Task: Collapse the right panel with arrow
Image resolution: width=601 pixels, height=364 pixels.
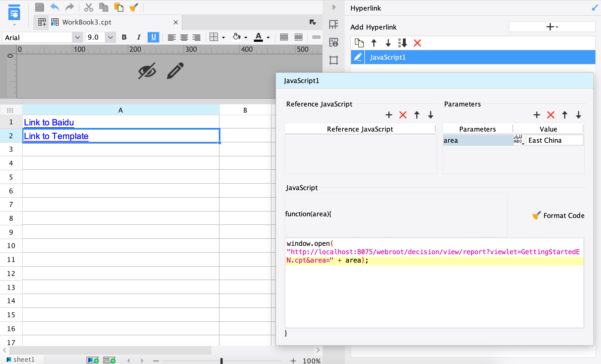Action: tap(334, 7)
